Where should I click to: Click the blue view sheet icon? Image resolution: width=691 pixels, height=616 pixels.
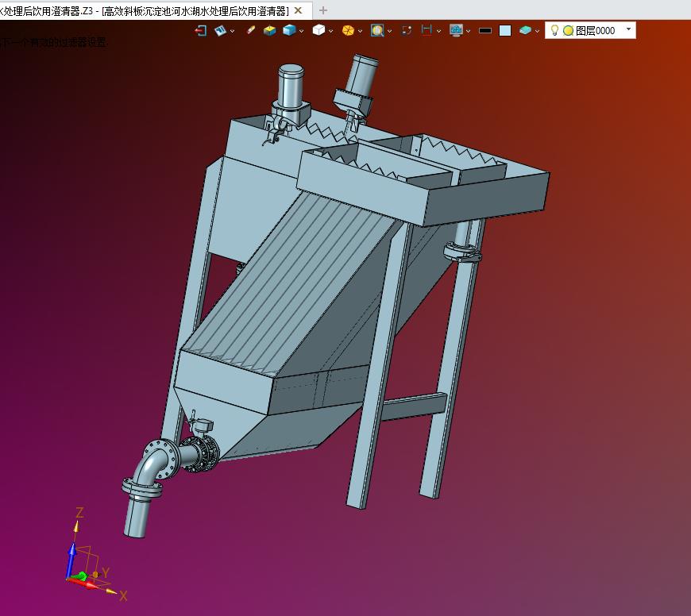click(220, 30)
